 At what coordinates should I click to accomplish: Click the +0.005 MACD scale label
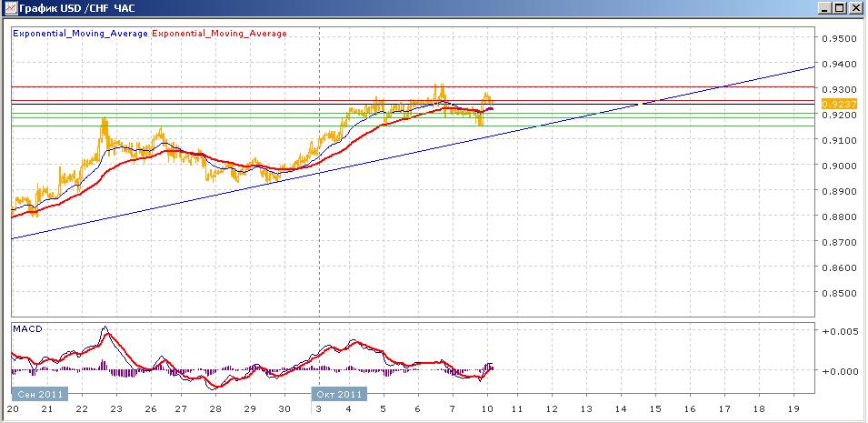click(x=840, y=331)
